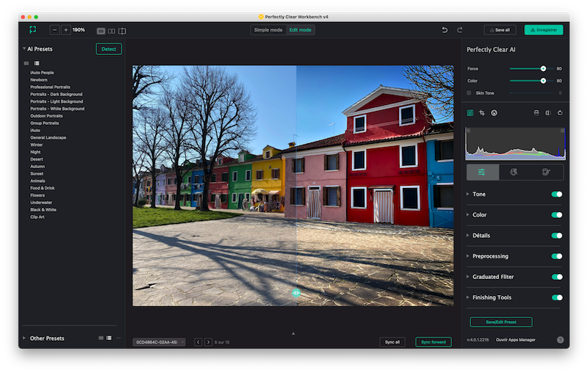Rotate the image clockwise
Viewport: 588px width, 373px height.
tap(560, 113)
